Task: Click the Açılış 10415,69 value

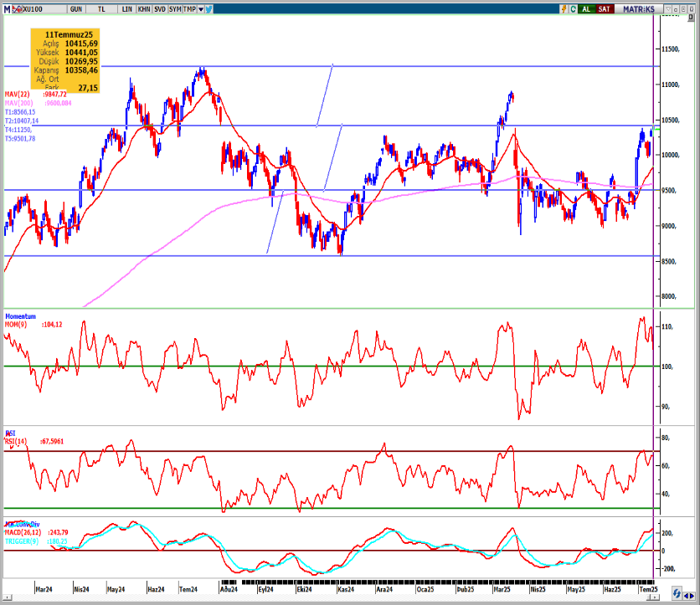Action: 81,44
